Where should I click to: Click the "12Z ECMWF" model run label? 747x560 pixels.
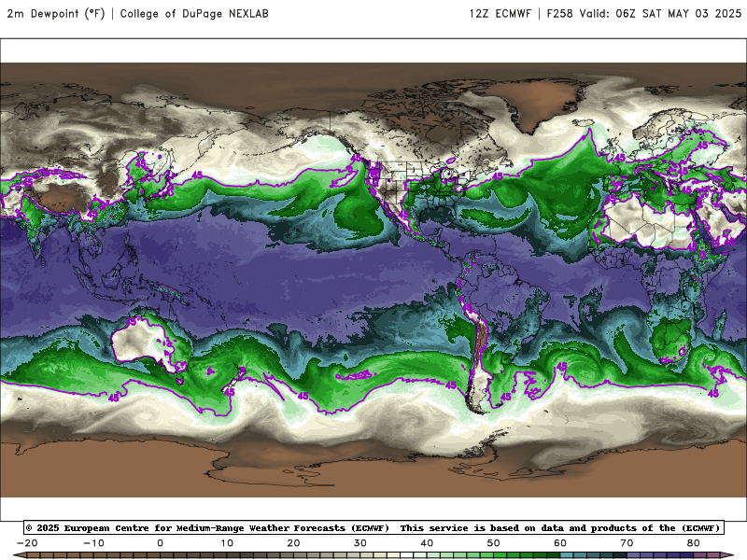[x=500, y=13]
